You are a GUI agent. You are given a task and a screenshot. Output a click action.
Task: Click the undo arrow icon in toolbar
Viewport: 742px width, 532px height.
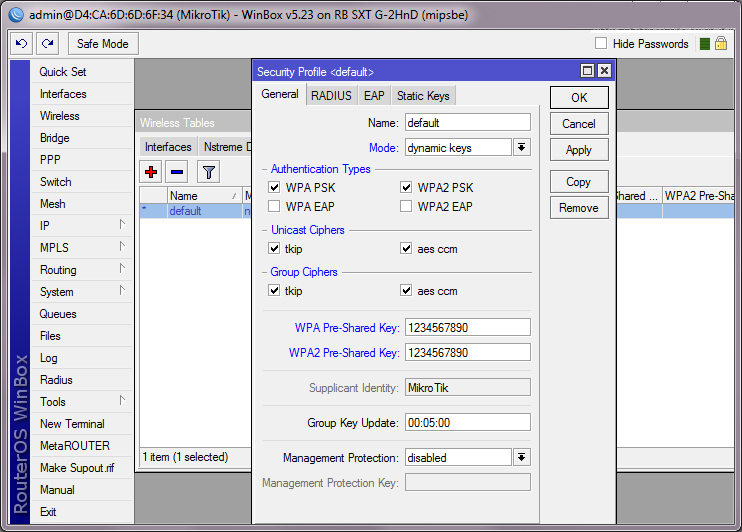pos(22,44)
